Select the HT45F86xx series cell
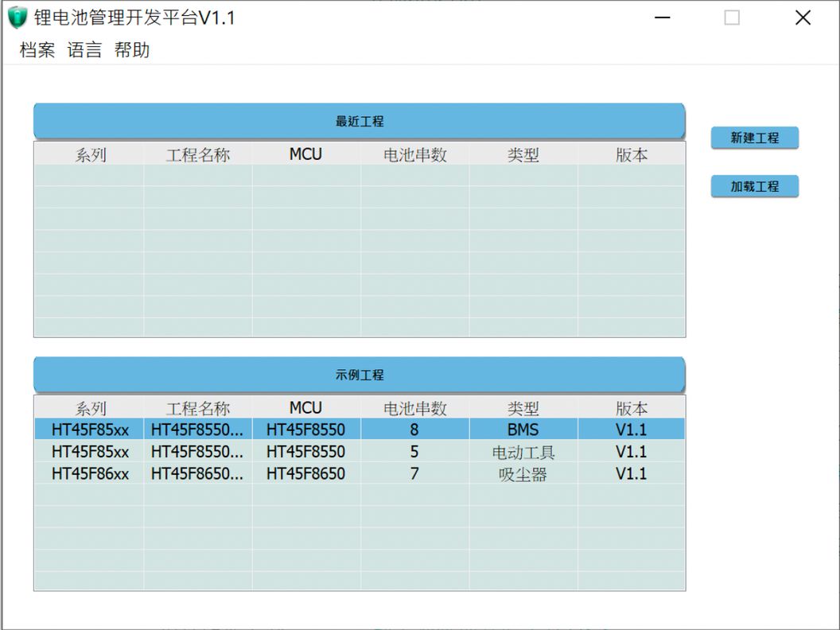Screen dimensions: 840x630 [x=89, y=473]
